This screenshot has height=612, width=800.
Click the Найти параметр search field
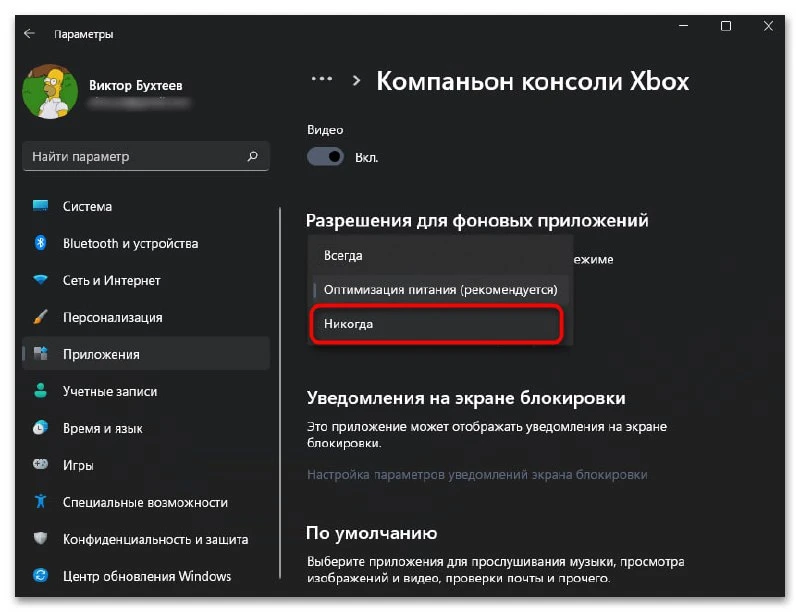pyautogui.click(x=146, y=156)
